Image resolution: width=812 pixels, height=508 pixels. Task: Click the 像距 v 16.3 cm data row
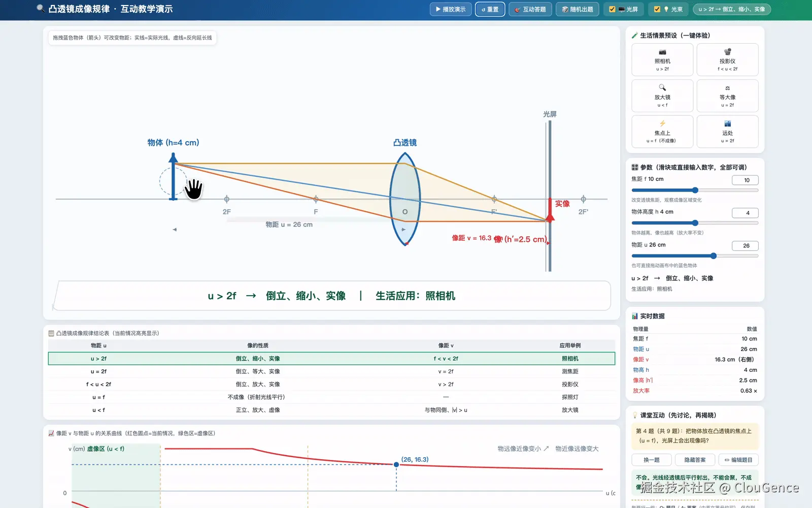click(x=695, y=360)
